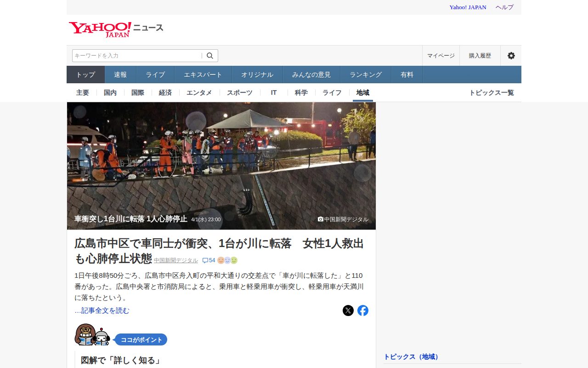The width and height of the screenshot is (588, 368).
Task: Open トピックス一覧 link
Action: tap(492, 92)
